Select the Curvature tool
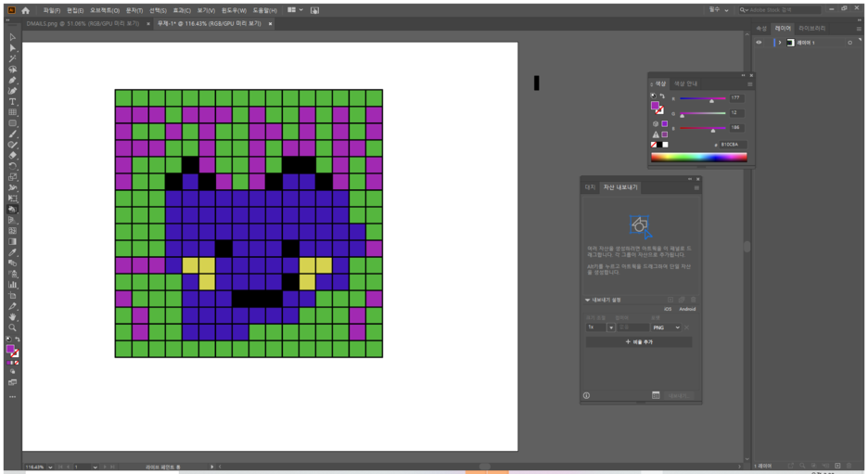 (12, 91)
